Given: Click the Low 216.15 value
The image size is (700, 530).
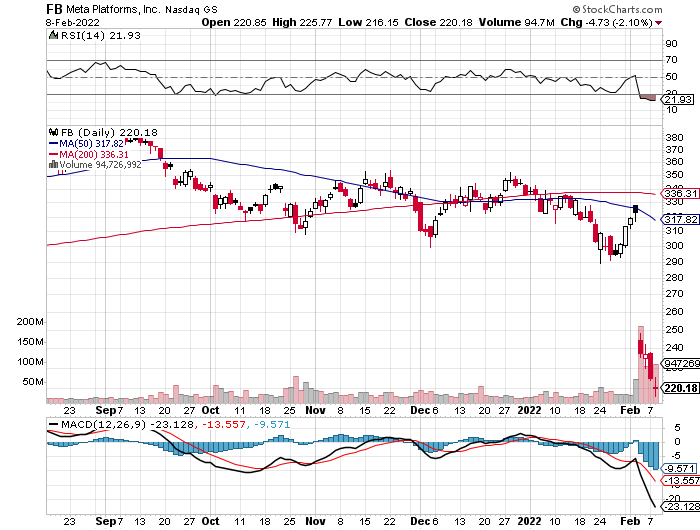Looking at the screenshot, I should tap(368, 22).
